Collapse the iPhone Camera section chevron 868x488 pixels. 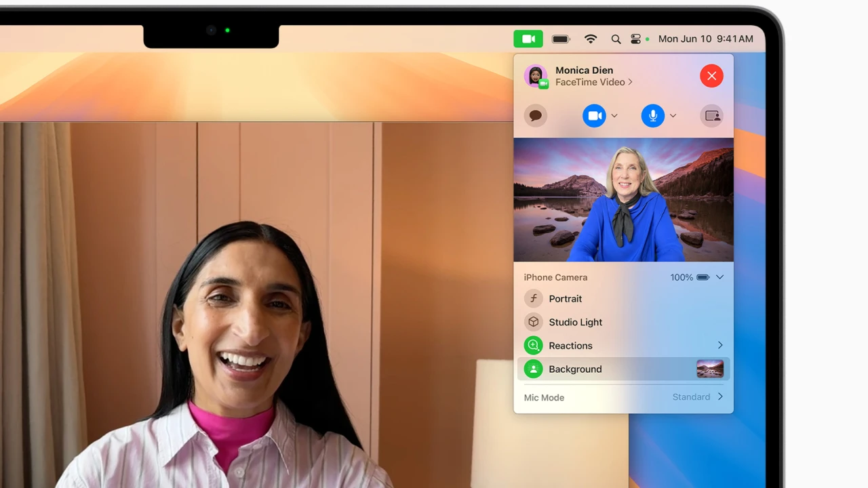click(719, 277)
